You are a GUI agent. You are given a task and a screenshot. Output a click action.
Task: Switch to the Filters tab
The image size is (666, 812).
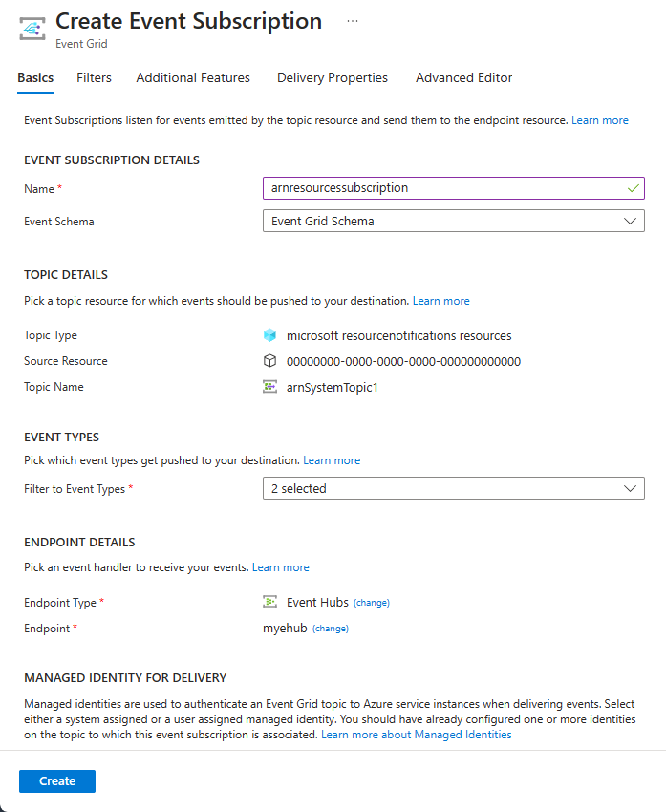94,78
